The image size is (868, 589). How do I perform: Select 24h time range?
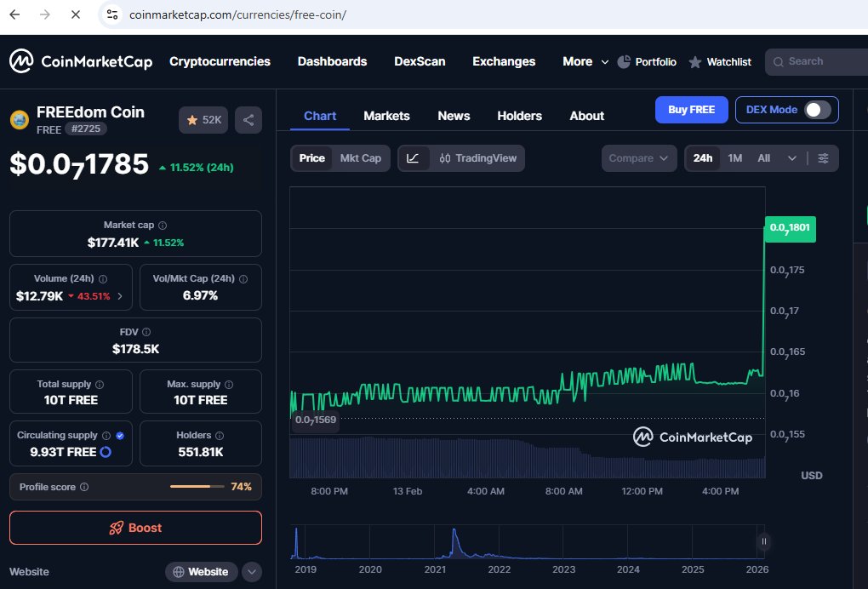pyautogui.click(x=702, y=158)
